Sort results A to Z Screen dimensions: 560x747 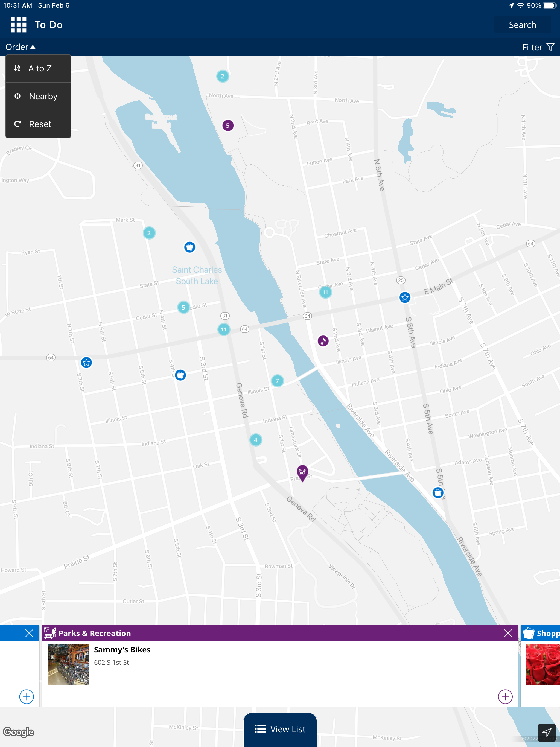coord(38,69)
